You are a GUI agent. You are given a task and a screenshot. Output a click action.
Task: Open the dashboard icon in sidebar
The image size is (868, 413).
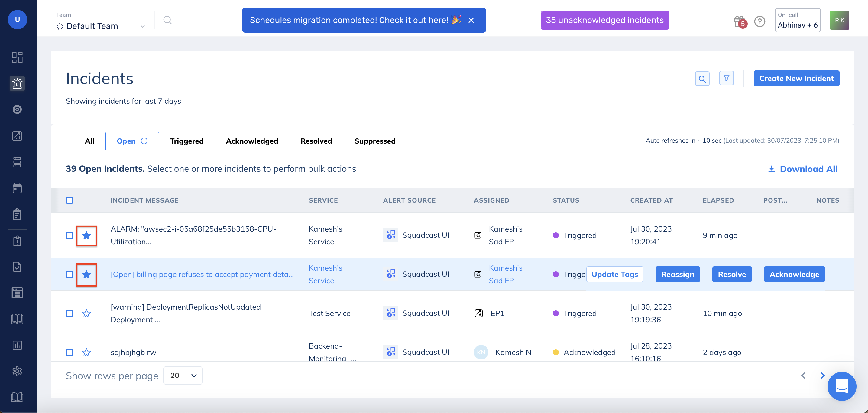17,57
